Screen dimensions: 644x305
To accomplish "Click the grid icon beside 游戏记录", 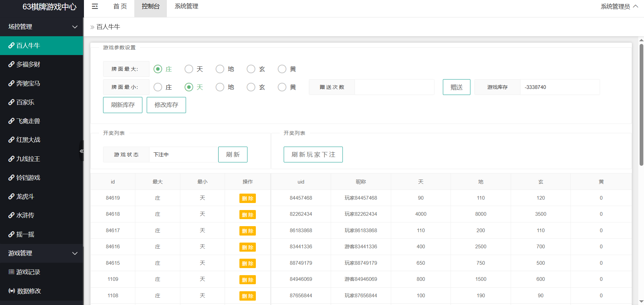I will [x=11, y=272].
